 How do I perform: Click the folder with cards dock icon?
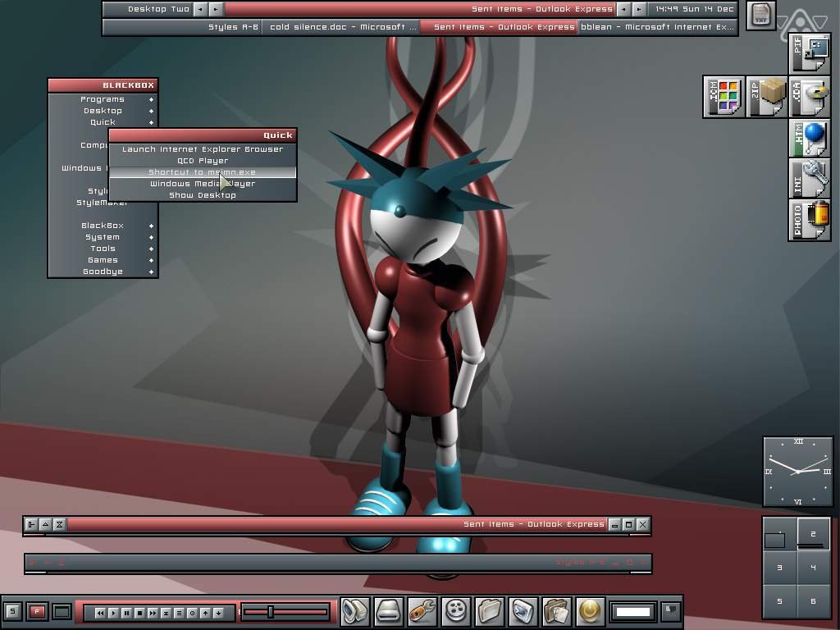pyautogui.click(x=557, y=611)
